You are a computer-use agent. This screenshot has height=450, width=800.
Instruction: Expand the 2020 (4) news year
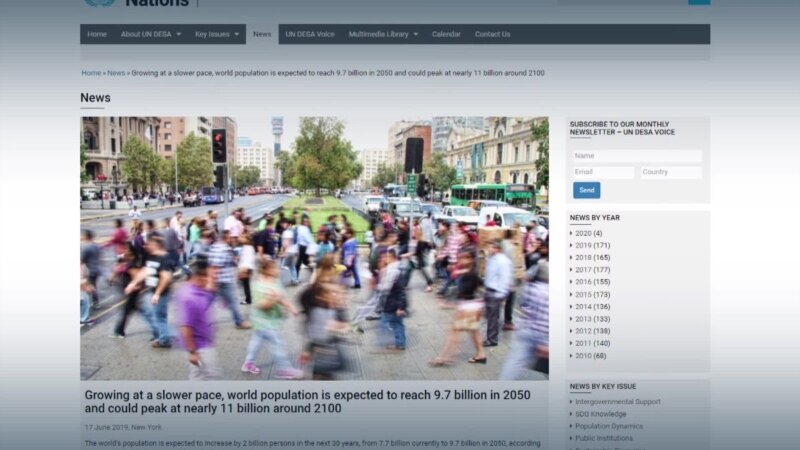tap(588, 233)
